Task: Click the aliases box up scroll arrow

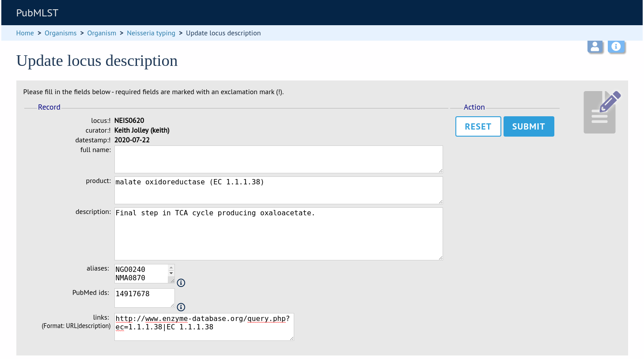Action: click(x=171, y=267)
